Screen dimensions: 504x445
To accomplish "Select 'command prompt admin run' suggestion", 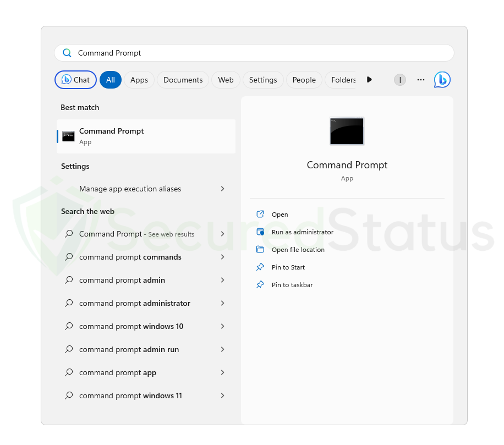I will (x=146, y=349).
